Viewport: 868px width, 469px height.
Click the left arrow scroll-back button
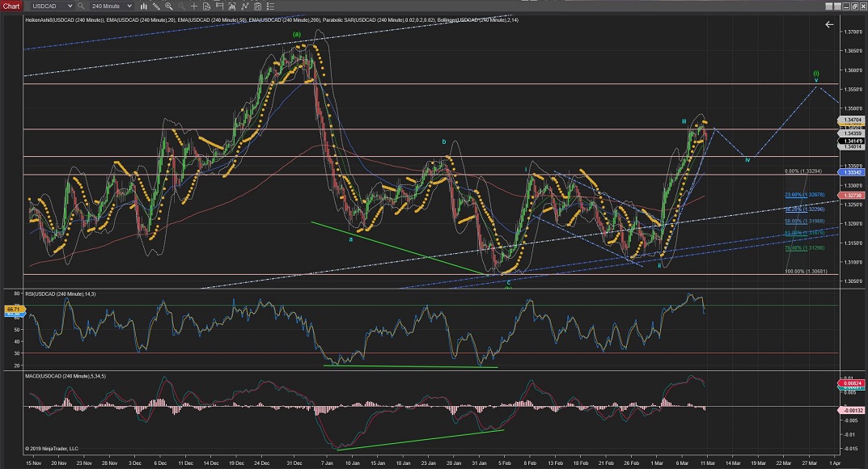[828, 24]
